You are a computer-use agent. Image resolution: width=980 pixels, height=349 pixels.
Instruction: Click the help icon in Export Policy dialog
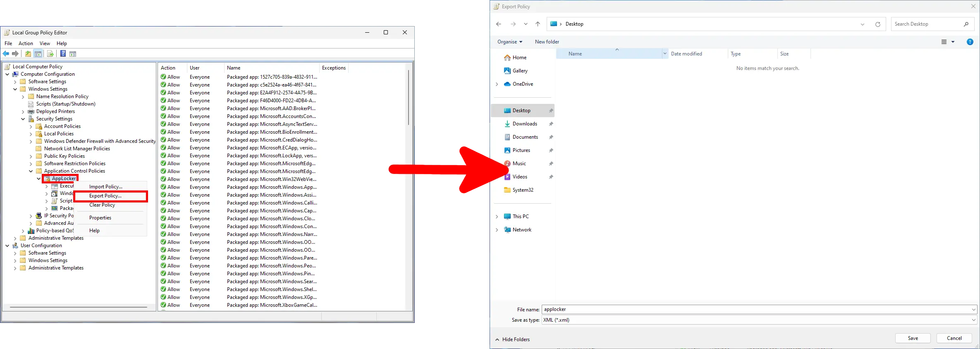pyautogui.click(x=970, y=42)
